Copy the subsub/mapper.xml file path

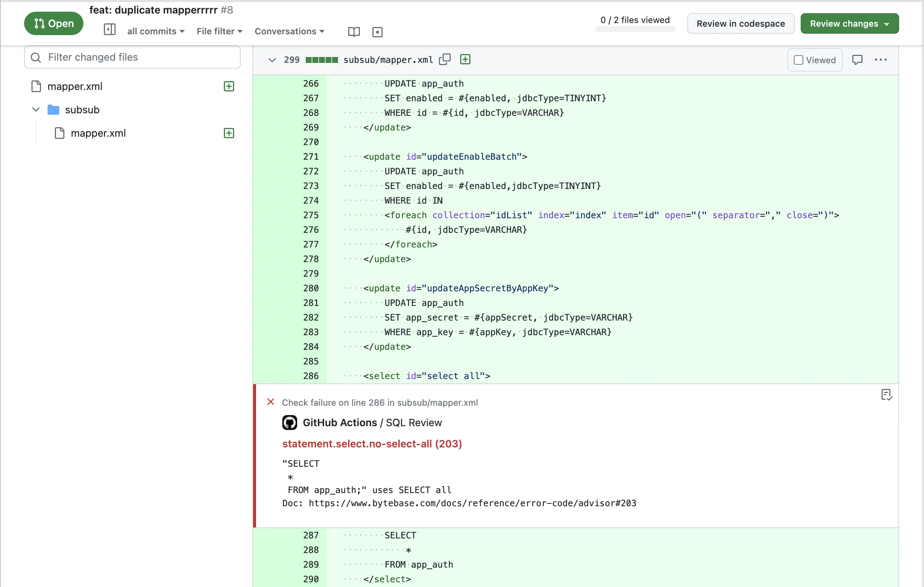click(x=445, y=60)
